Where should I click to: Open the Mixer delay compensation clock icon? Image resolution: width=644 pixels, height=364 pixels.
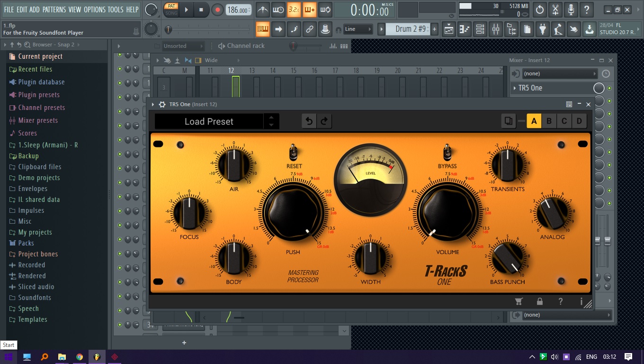[606, 74]
